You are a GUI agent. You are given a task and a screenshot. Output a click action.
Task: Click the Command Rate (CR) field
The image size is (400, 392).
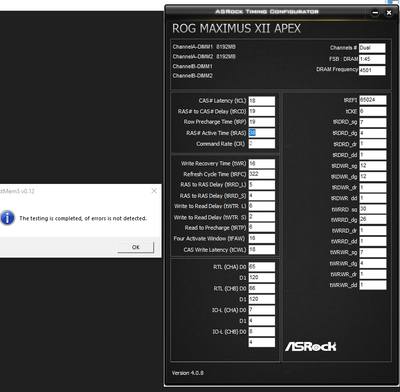point(262,144)
